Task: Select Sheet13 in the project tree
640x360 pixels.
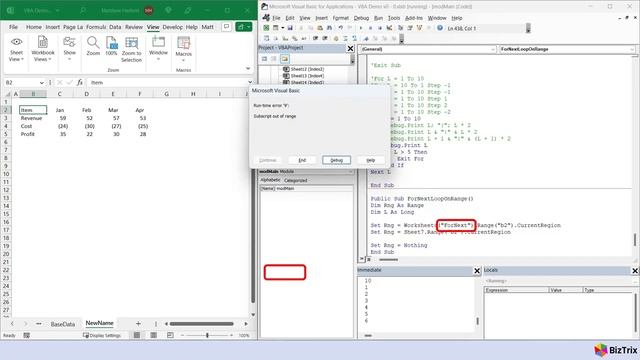Action: click(x=303, y=76)
